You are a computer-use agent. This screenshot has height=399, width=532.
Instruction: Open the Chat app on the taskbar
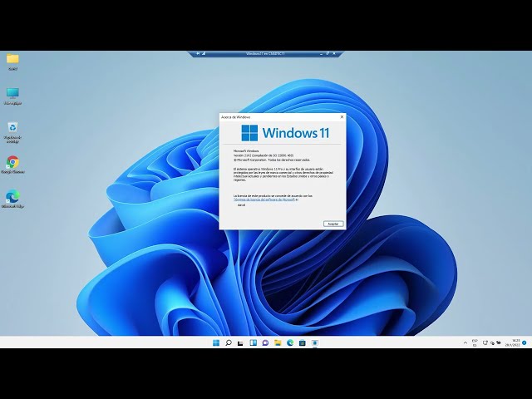(x=265, y=342)
